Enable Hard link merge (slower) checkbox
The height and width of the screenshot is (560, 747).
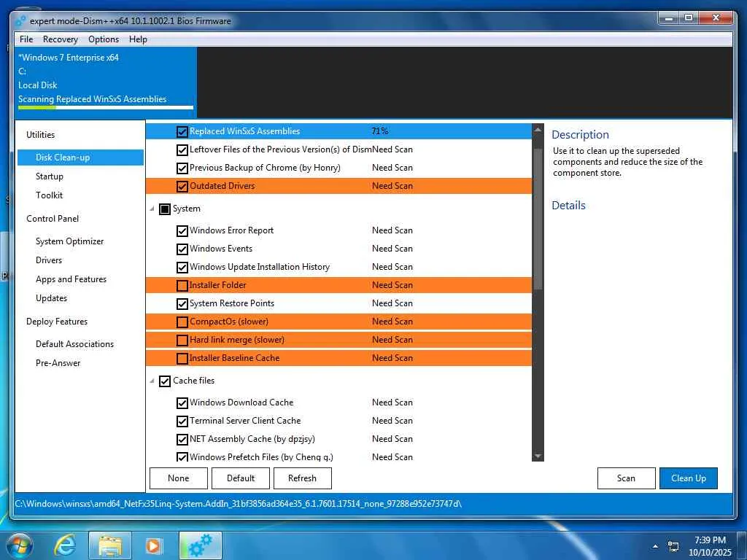tap(182, 340)
